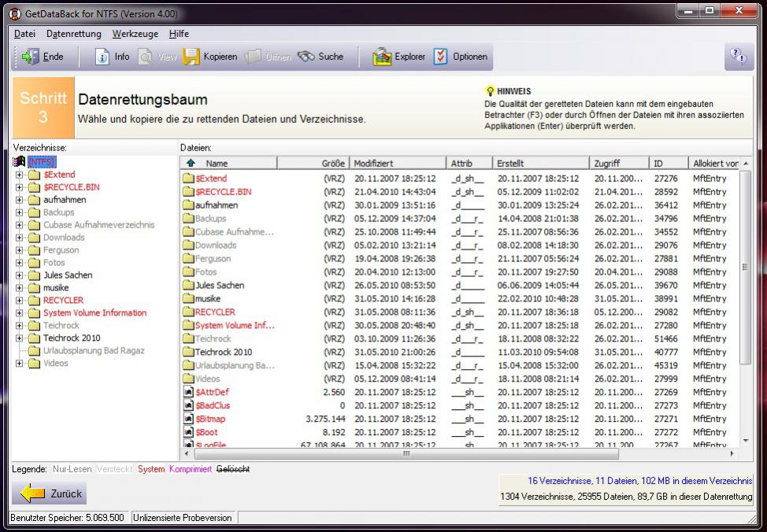Select the Videos row in file list
Screen dimensions: 767x532
pyautogui.click(x=461, y=379)
